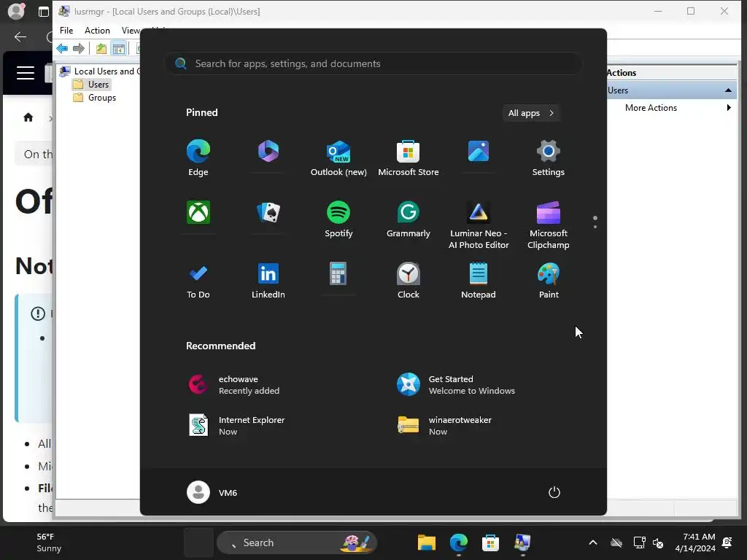Viewport: 747px width, 560px height.
Task: Open File Explorer from the taskbar
Action: (426, 542)
